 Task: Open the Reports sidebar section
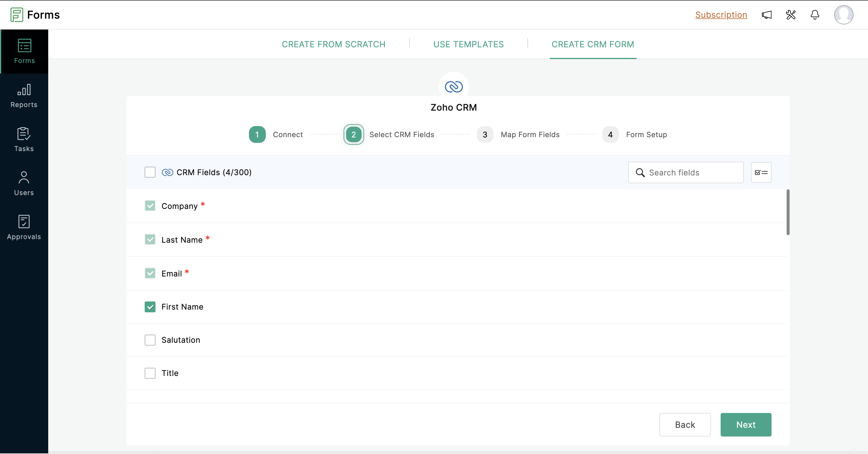click(x=24, y=96)
